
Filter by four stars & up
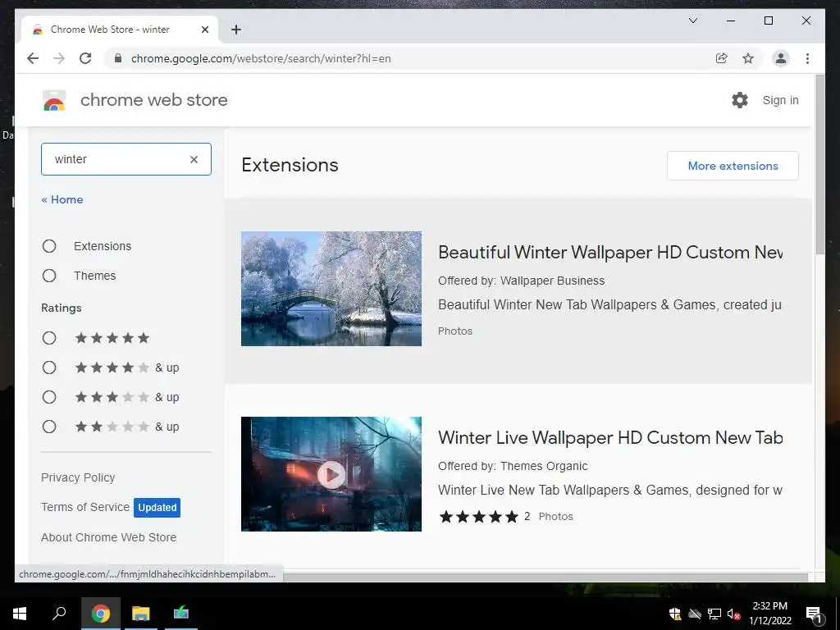[x=49, y=367]
